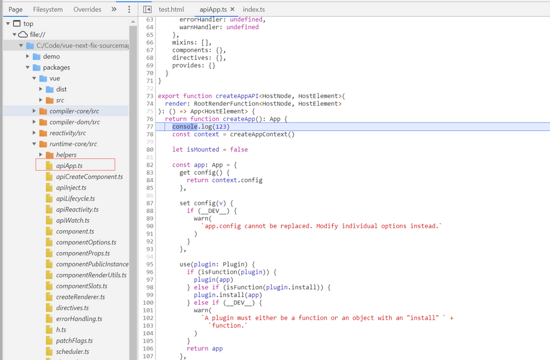Collapse the vue folder

click(34, 78)
